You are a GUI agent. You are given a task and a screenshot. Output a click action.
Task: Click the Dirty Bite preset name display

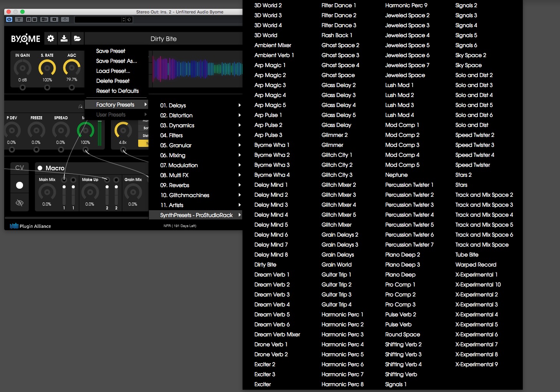[164, 39]
